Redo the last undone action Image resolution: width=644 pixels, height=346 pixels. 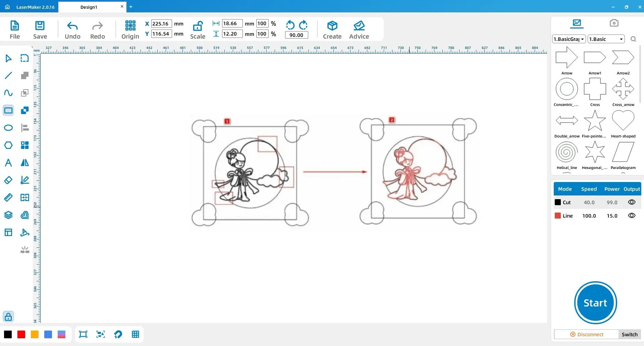[x=97, y=30]
